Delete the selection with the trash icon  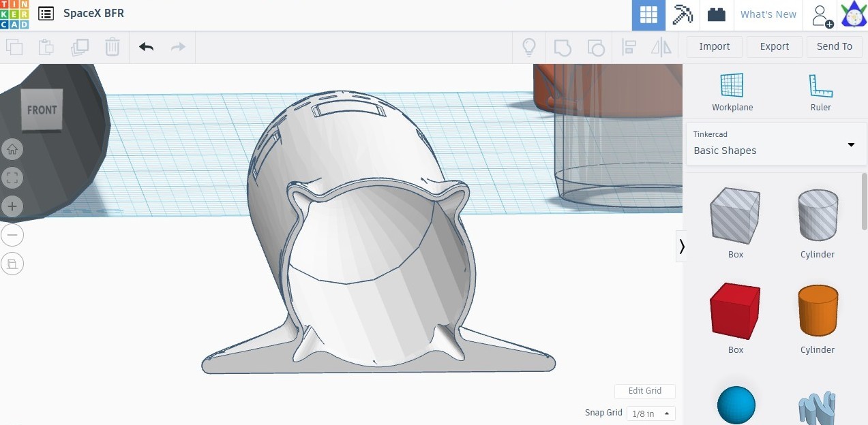pos(112,47)
